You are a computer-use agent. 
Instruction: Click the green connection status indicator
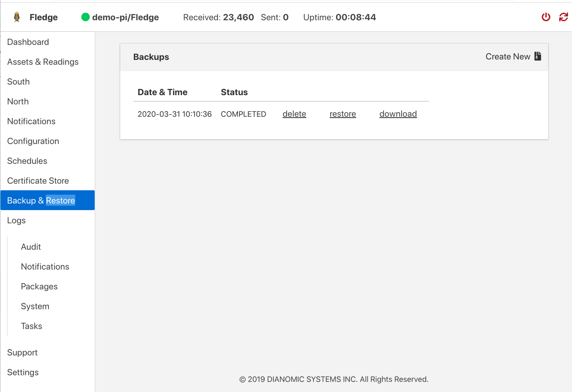coord(85,17)
